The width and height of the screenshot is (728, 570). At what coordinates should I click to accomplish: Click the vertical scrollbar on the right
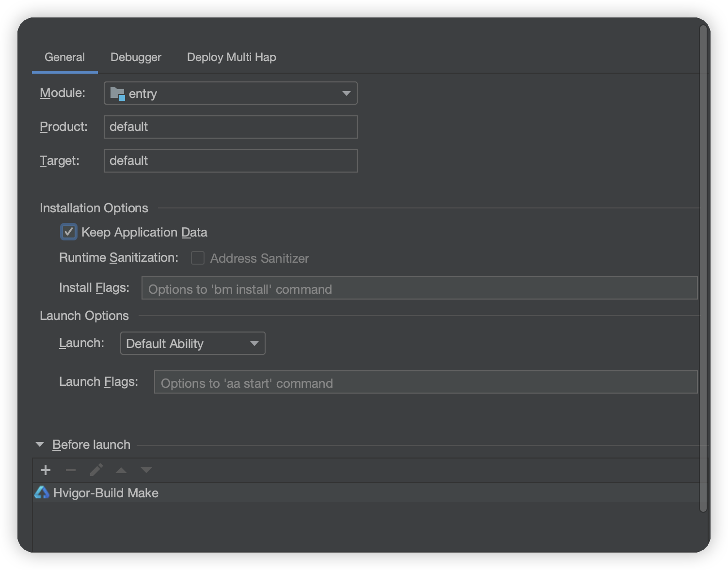tap(703, 268)
